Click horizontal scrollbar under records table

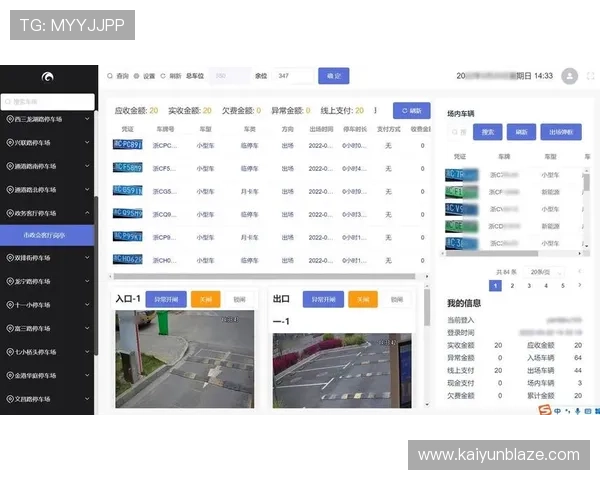tap(264, 276)
